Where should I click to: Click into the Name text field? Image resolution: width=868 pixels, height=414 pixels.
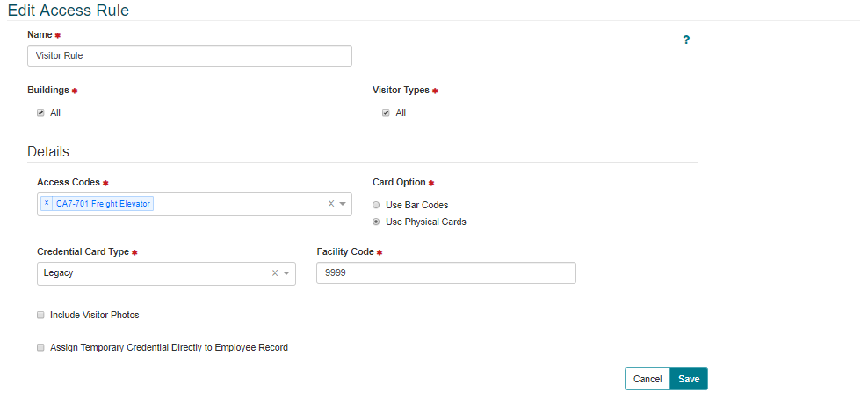coord(189,55)
